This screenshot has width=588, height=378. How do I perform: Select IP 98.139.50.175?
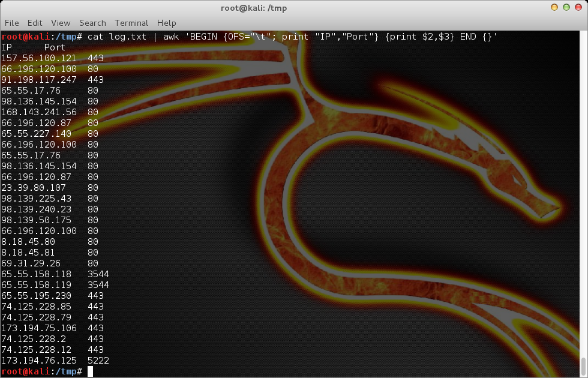(x=36, y=220)
